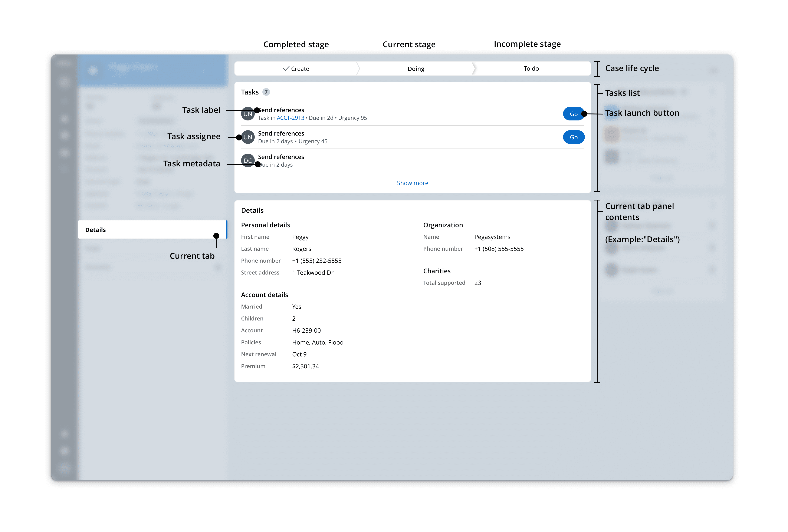Click the UN avatar on the Urgency 45 task
The width and height of the screenshot is (788, 532).
tap(248, 137)
